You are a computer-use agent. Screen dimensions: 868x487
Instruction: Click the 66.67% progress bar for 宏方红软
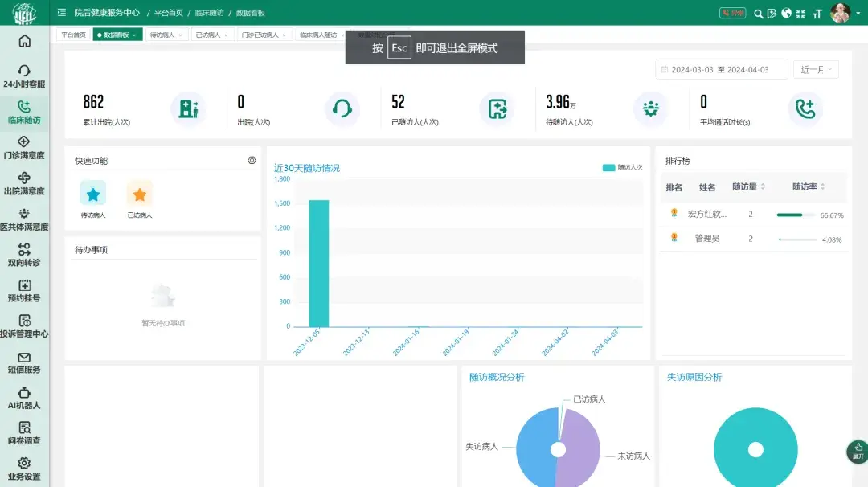tap(796, 215)
